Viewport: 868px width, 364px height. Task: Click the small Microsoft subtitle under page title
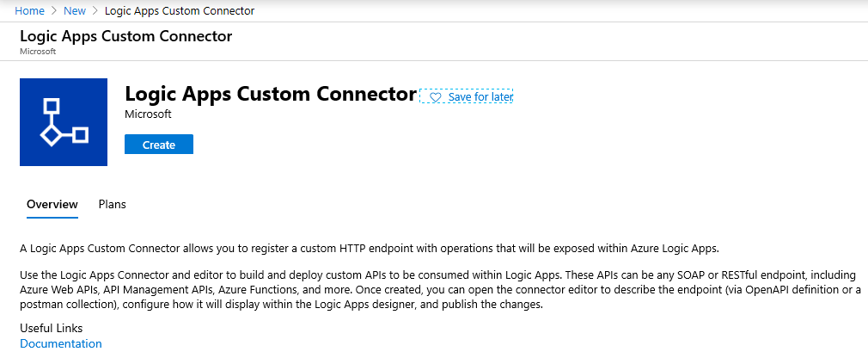click(x=37, y=52)
